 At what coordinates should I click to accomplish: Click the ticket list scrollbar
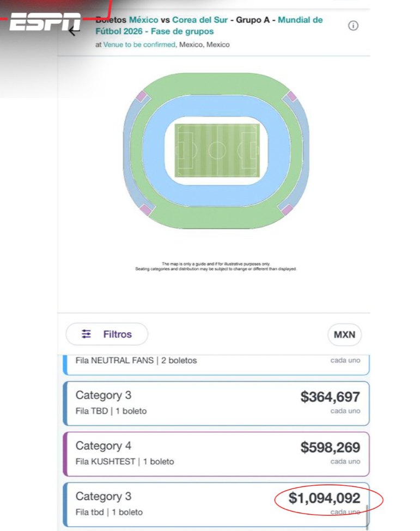pos(368,515)
